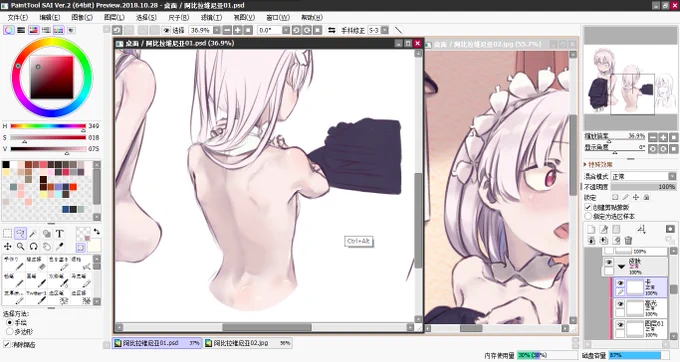Enable straight line drawing mode
680x362 pixels.
[x=398, y=30]
